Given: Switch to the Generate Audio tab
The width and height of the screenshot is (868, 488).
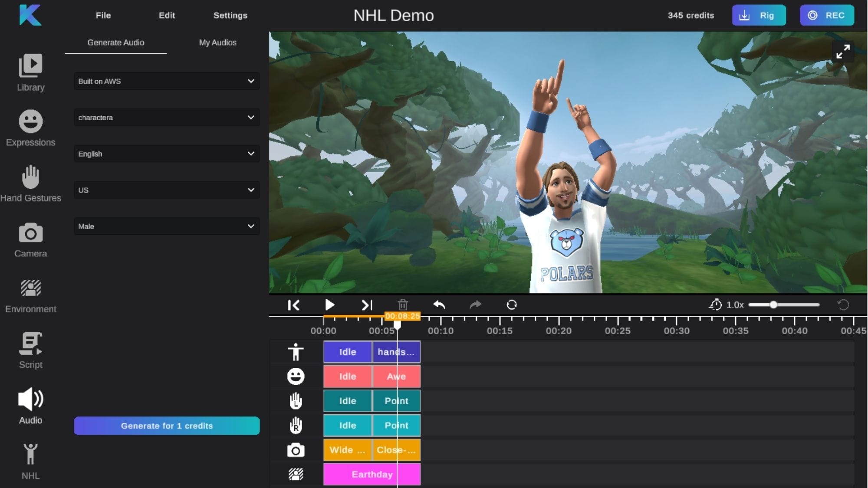Looking at the screenshot, I should [x=115, y=43].
